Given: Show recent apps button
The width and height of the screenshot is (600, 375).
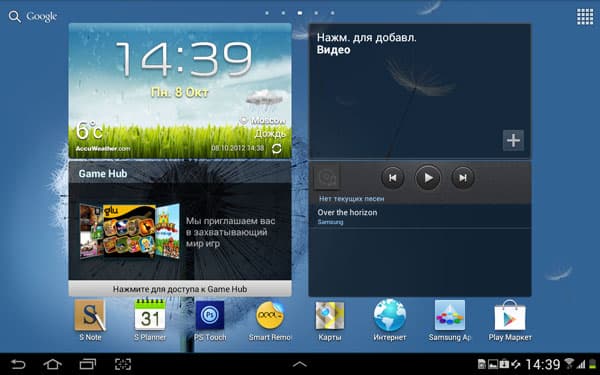Looking at the screenshot, I should pyautogui.click(x=88, y=364).
